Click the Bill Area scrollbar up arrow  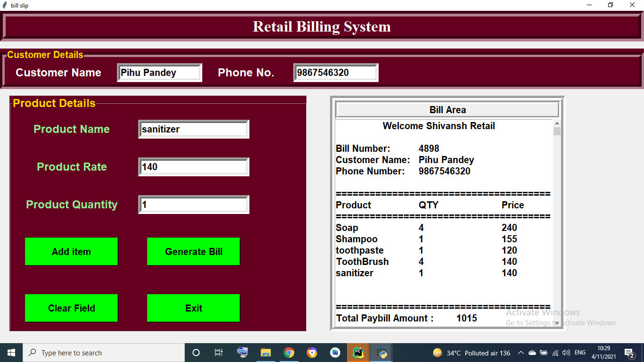556,123
